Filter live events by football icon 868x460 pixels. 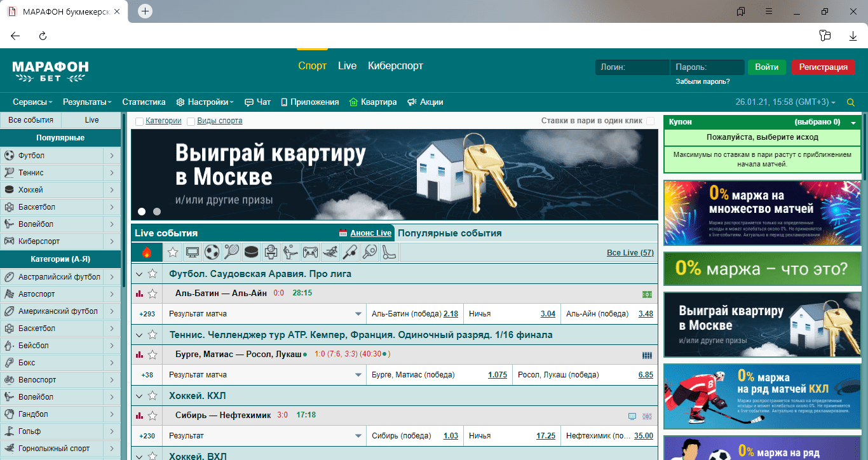coord(212,252)
